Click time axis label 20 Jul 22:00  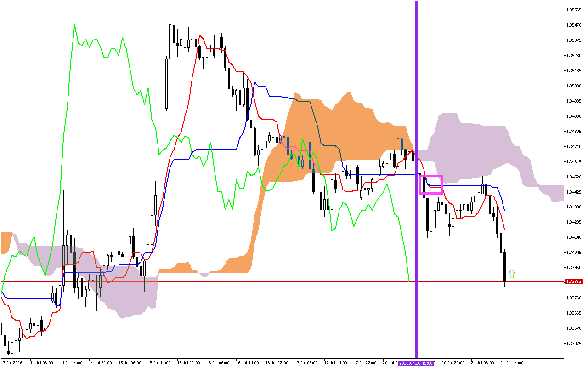(x=453, y=363)
